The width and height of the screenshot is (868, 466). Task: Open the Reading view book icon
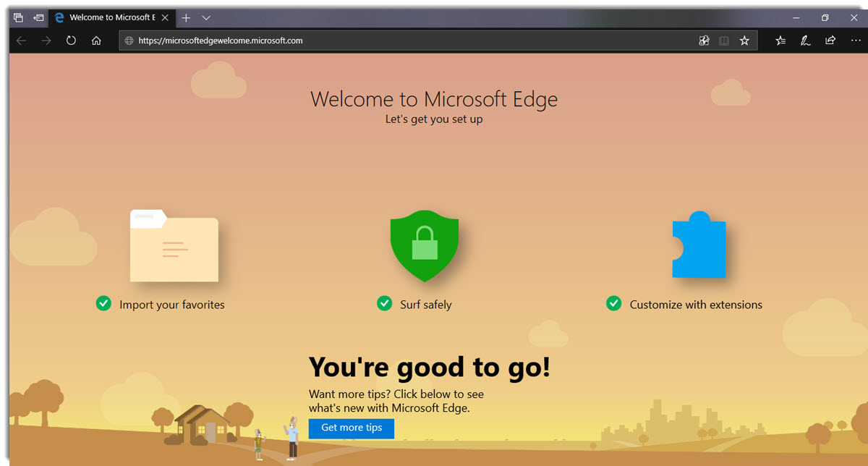(724, 41)
